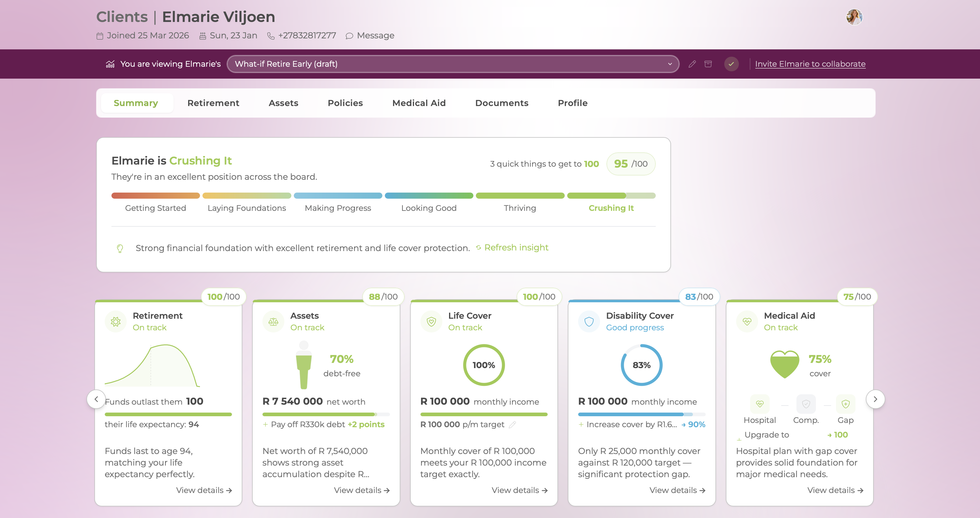Open the Assets tab

tap(283, 103)
